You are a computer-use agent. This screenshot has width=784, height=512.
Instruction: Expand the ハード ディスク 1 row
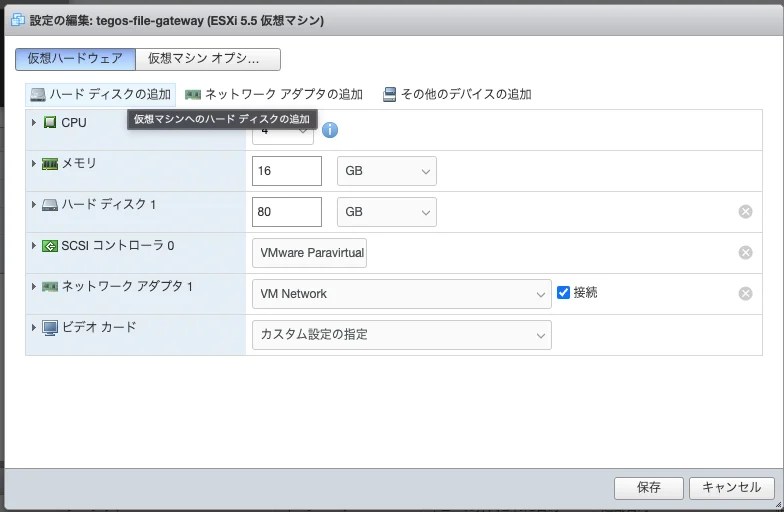tap(34, 204)
